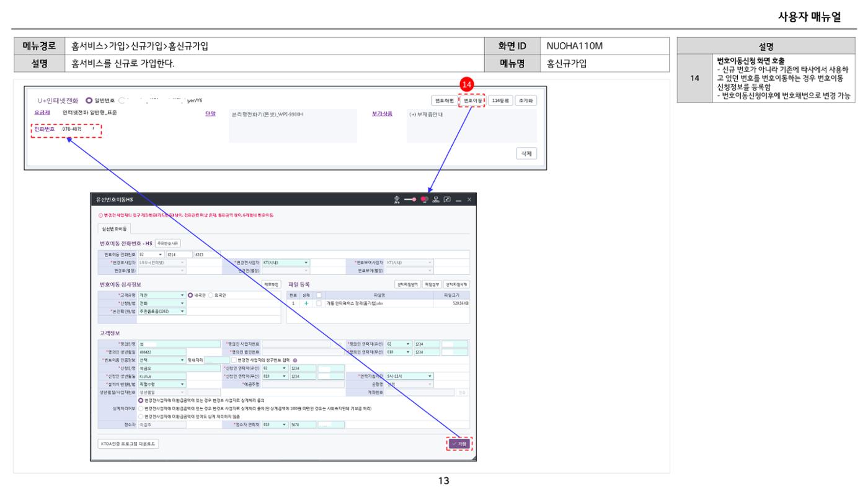Select the 외국인 radio option
The height and width of the screenshot is (489, 868).
(211, 295)
